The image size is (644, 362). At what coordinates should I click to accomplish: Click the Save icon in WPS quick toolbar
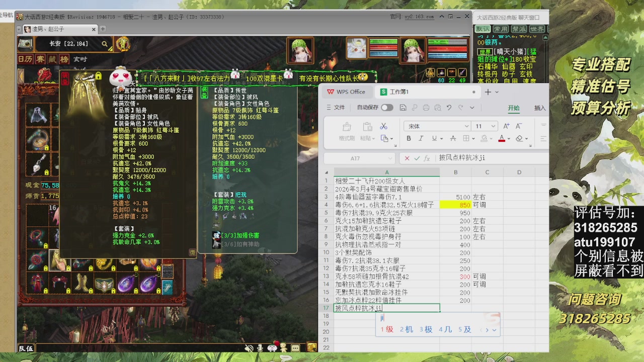tap(404, 108)
